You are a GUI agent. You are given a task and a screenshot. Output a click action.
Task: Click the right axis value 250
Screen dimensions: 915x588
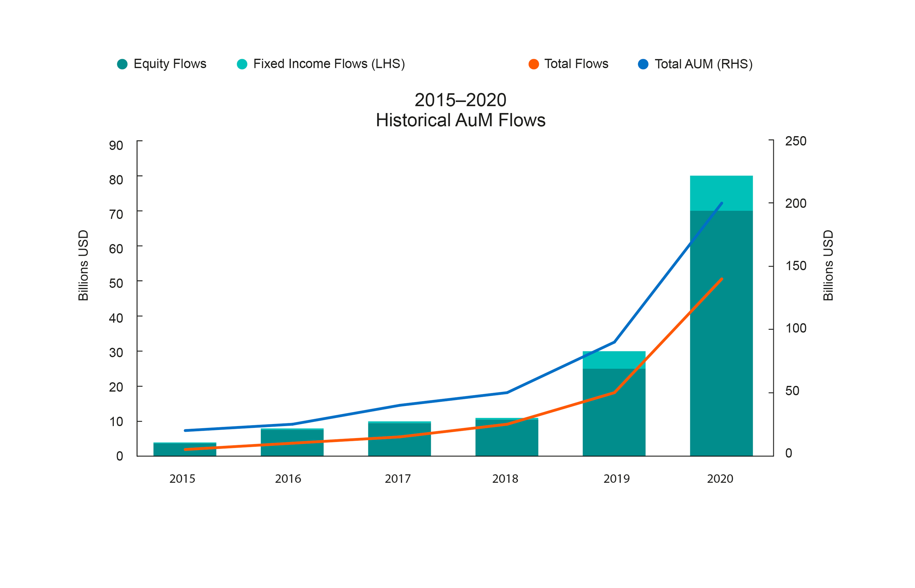[x=796, y=141]
